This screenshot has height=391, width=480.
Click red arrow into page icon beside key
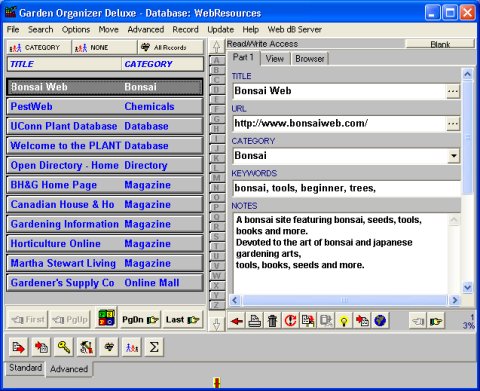coord(41,347)
